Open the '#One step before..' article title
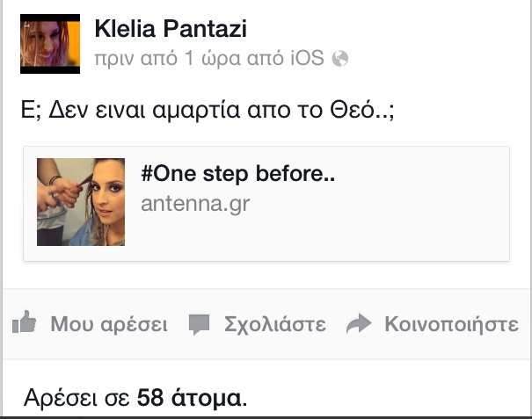The width and height of the screenshot is (532, 419). click(x=237, y=174)
